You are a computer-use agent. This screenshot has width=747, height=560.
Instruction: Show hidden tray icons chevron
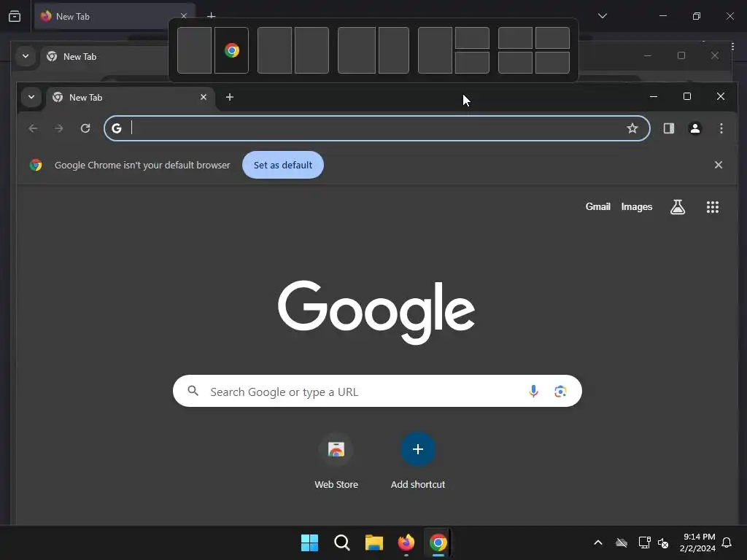(598, 542)
